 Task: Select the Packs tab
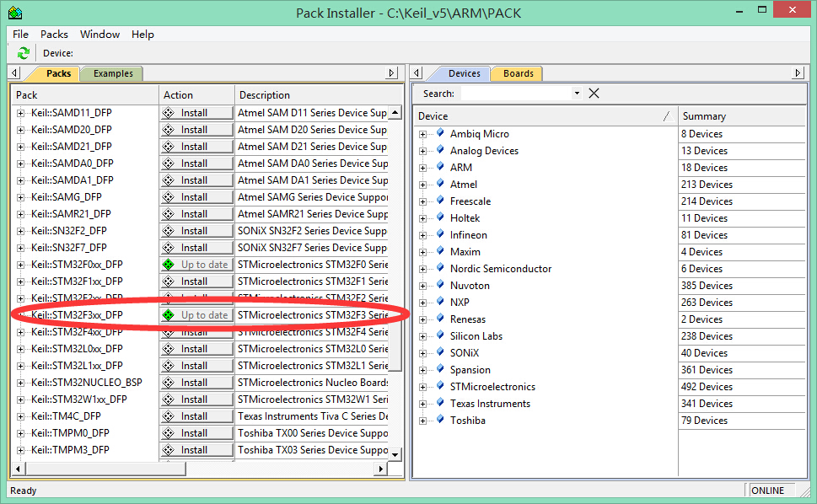(x=58, y=73)
